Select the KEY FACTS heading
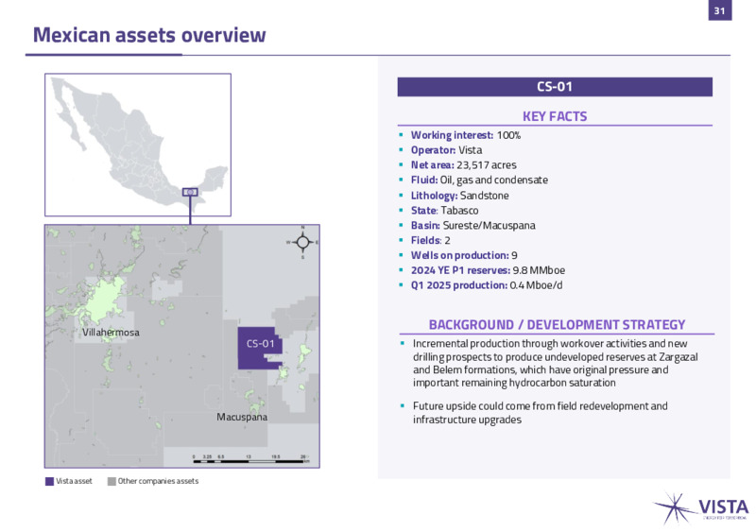 click(555, 116)
